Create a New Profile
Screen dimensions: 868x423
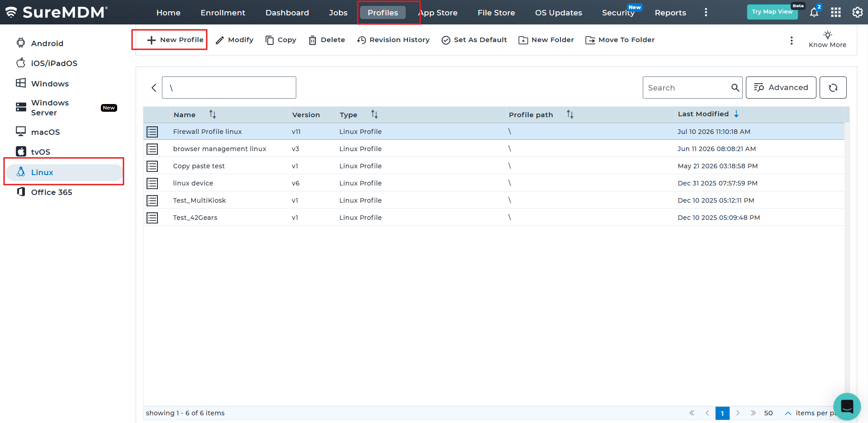click(x=175, y=40)
